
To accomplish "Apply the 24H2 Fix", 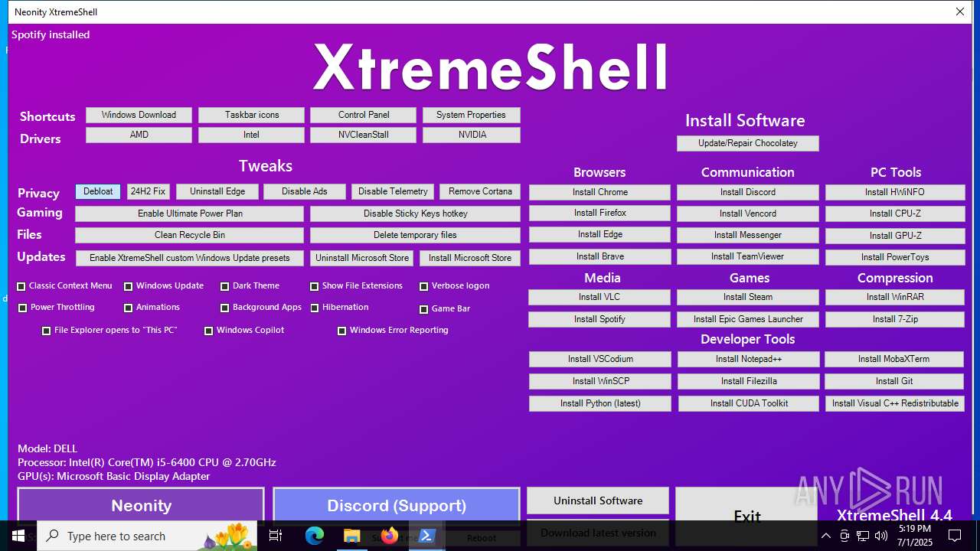I will pyautogui.click(x=148, y=191).
